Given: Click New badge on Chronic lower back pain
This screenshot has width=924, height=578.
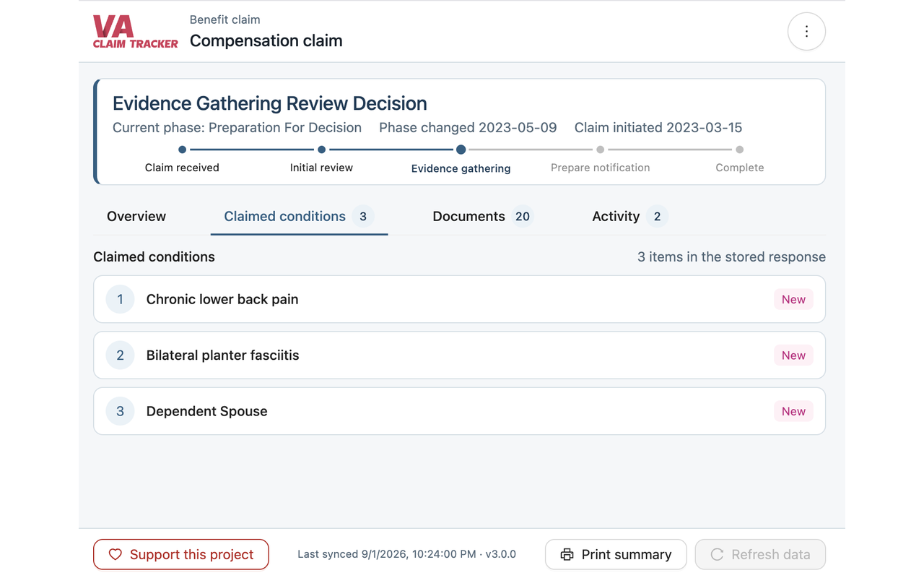Looking at the screenshot, I should [793, 299].
